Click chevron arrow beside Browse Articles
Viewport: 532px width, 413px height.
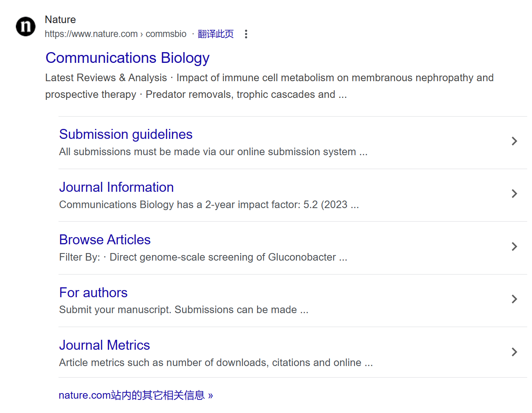click(x=514, y=247)
